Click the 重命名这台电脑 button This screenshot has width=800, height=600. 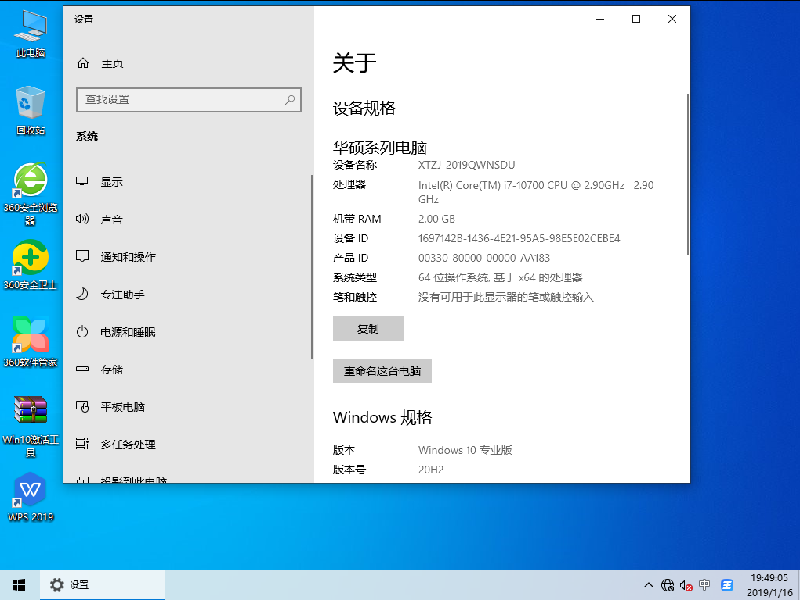(x=382, y=371)
